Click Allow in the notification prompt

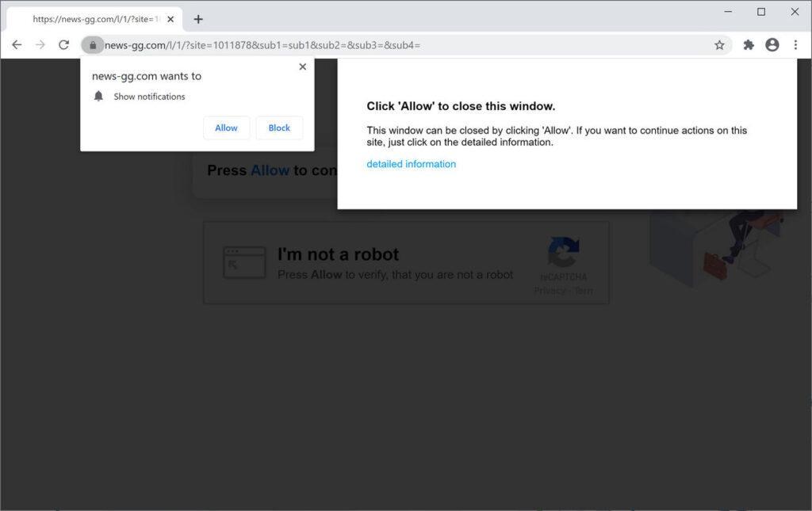click(x=226, y=128)
